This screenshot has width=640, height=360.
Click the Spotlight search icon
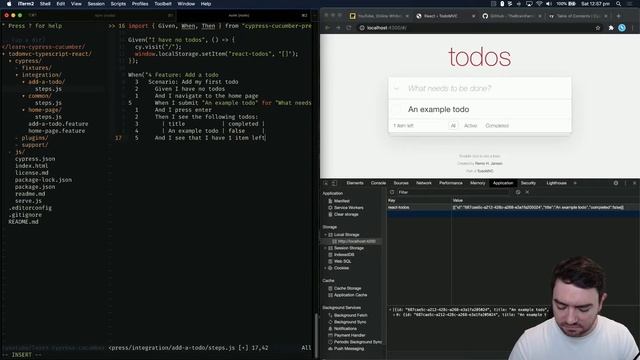point(618,4)
